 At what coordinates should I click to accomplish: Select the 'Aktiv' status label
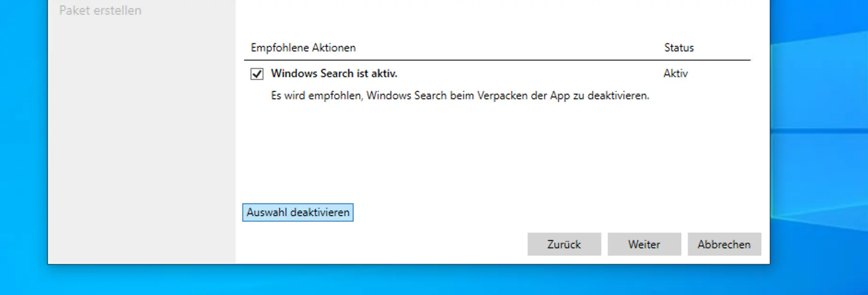tap(675, 74)
